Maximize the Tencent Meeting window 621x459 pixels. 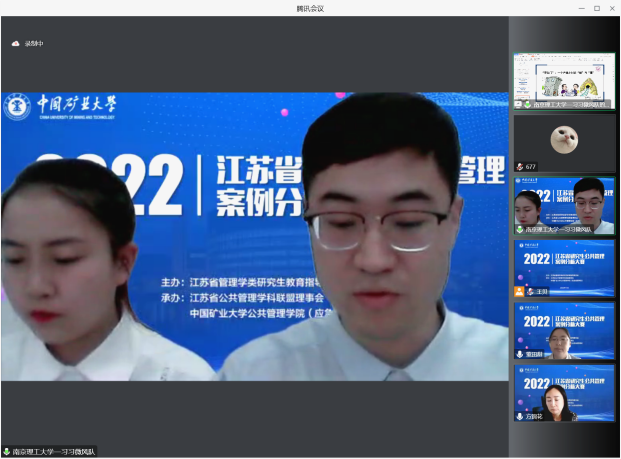click(597, 8)
